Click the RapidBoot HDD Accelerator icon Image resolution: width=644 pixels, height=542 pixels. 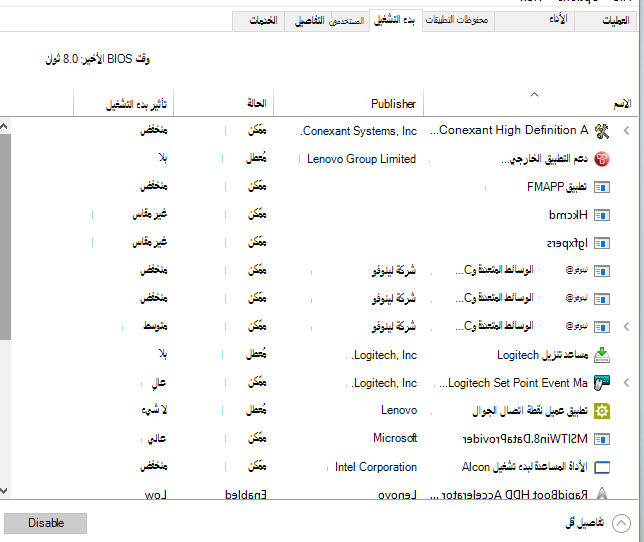pos(602,493)
